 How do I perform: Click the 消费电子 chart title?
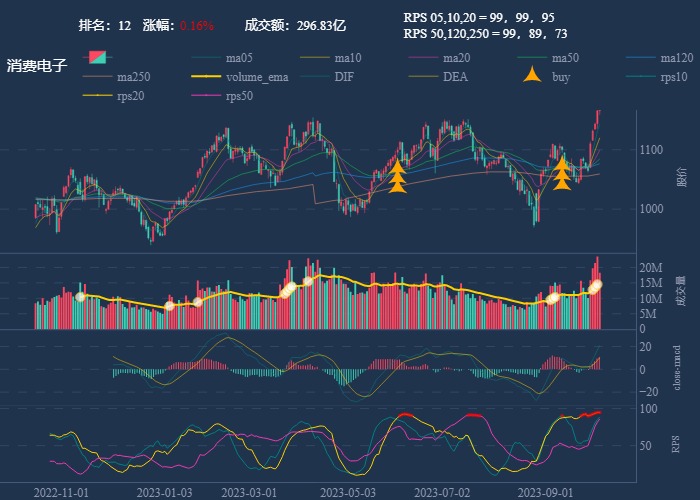[x=37, y=66]
